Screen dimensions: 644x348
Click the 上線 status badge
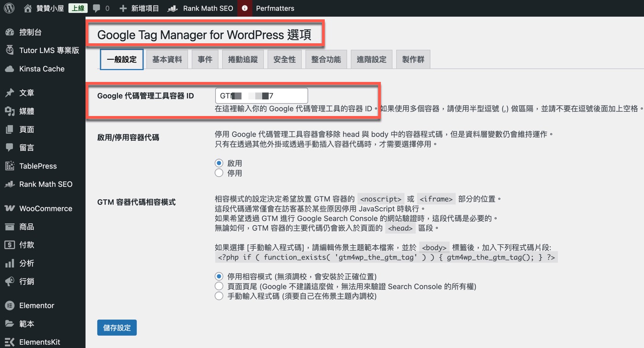(x=78, y=8)
